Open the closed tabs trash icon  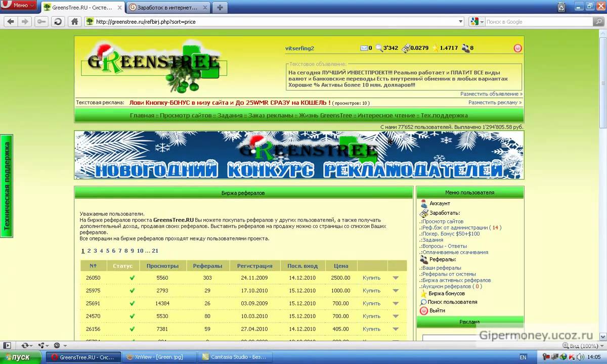tap(561, 7)
